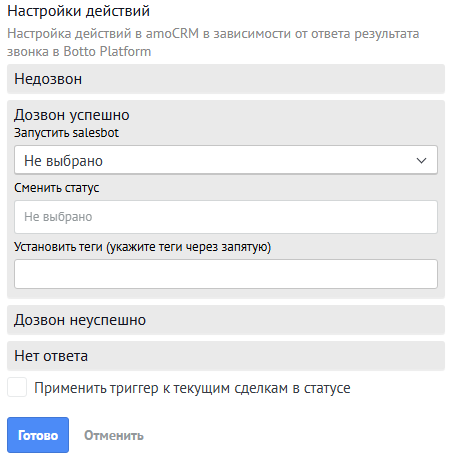
Task: Open the Запустить salesbot dropdown list
Action: click(226, 160)
